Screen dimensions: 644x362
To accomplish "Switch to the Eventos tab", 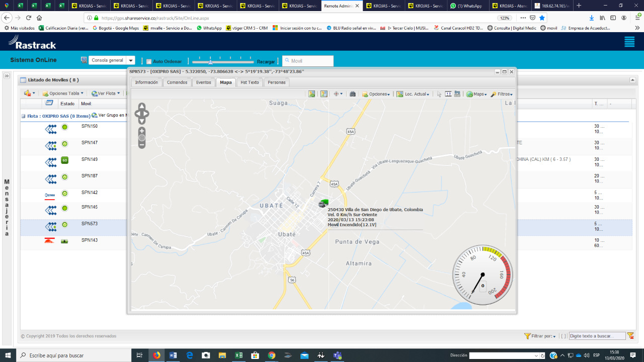I will tap(203, 82).
